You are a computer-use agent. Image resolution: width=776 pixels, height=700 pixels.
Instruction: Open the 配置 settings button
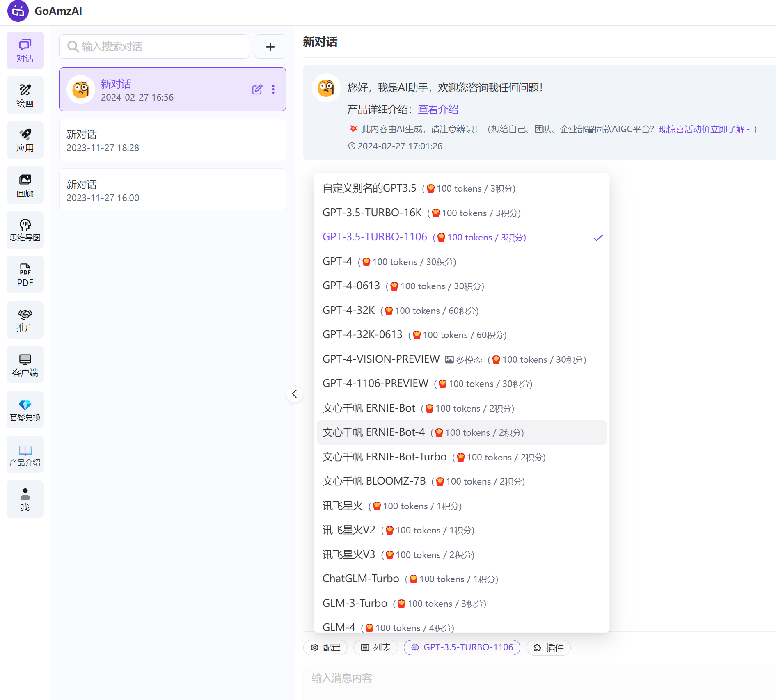point(325,647)
